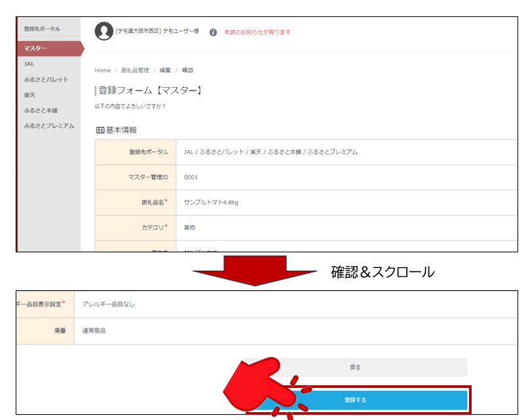Image resolution: width=526 pixels, height=420 pixels.
Task: Click the user avatar icon
Action: pyautogui.click(x=103, y=31)
